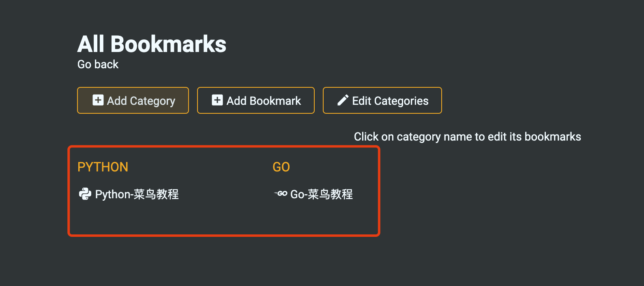Click the plus icon inside Add Bookmark
The height and width of the screenshot is (286, 644).
coord(217,100)
